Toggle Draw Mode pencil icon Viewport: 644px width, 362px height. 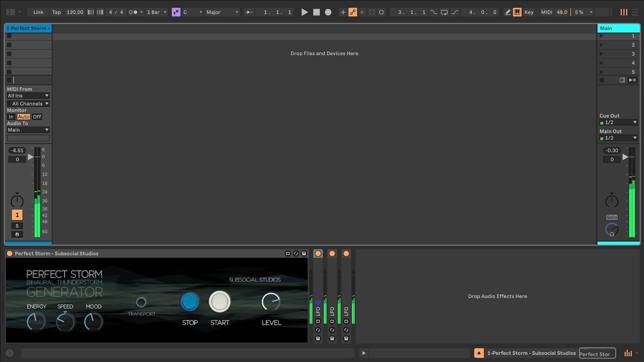point(508,12)
